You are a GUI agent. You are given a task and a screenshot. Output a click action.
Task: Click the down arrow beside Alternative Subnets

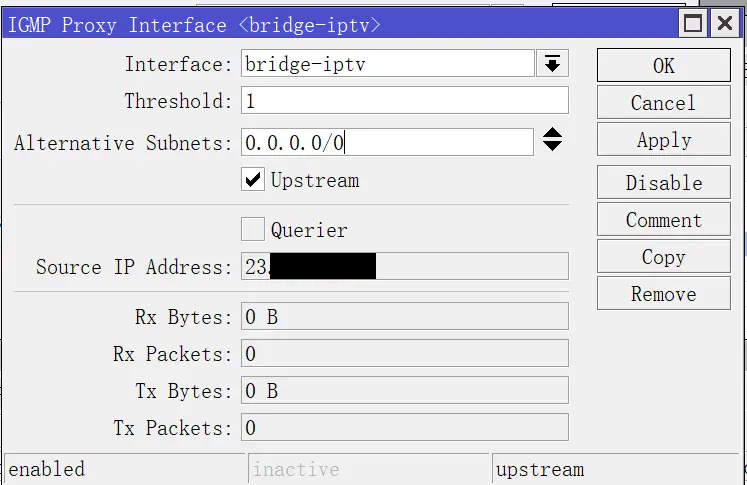(x=552, y=146)
